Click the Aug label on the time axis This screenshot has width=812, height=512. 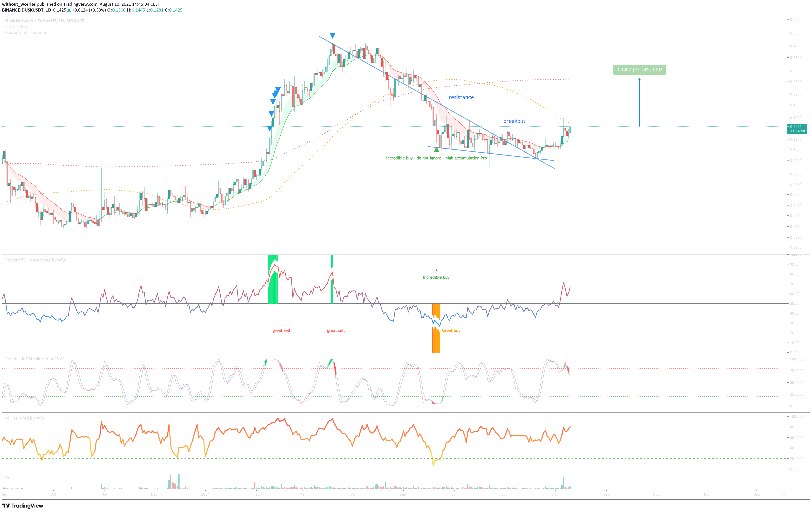555,494
